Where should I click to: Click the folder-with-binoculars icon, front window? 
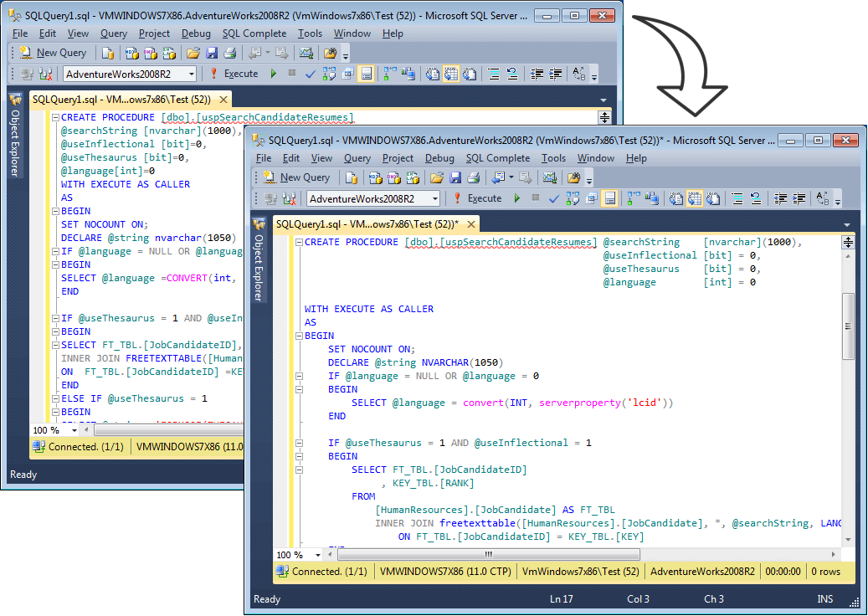[x=573, y=177]
